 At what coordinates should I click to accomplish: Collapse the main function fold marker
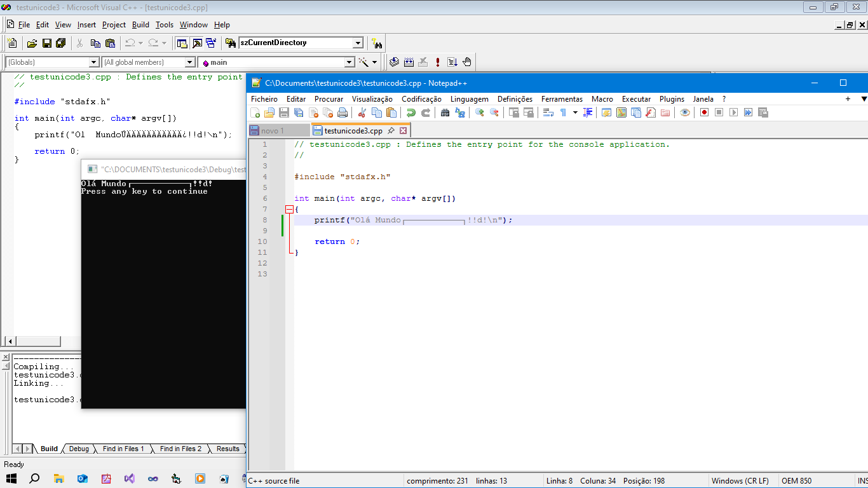(289, 209)
